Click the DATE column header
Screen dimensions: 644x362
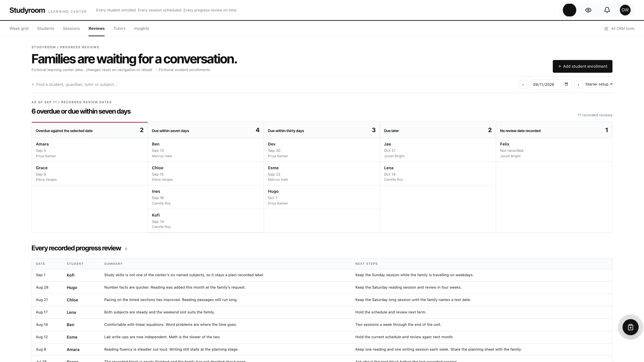coord(40,264)
